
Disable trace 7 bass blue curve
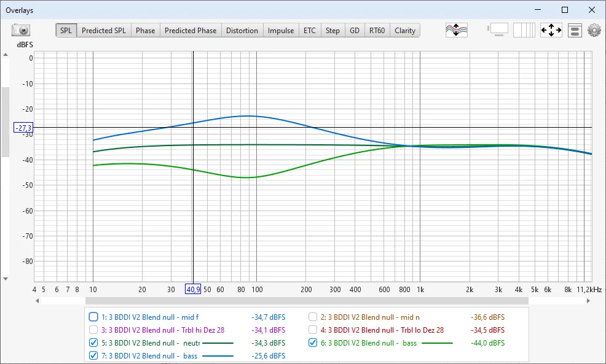(x=93, y=355)
